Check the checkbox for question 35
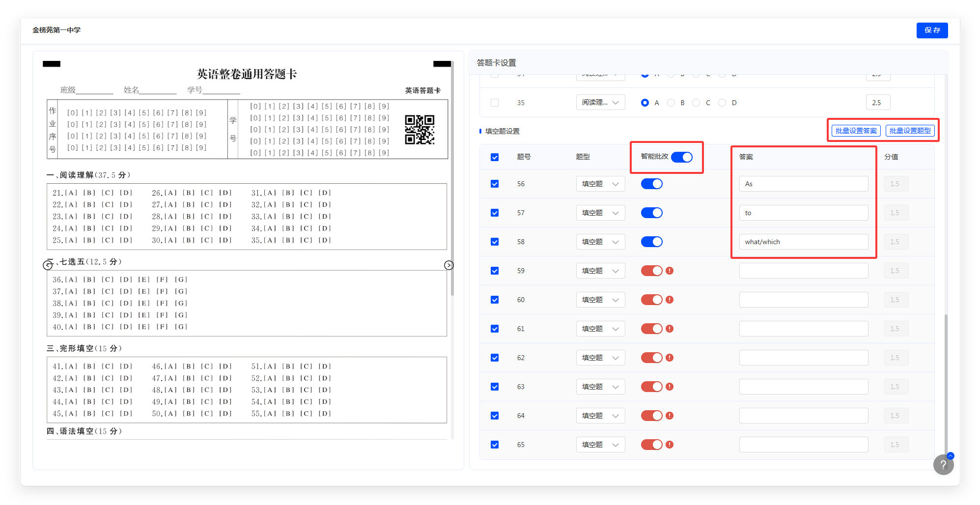 tap(495, 103)
